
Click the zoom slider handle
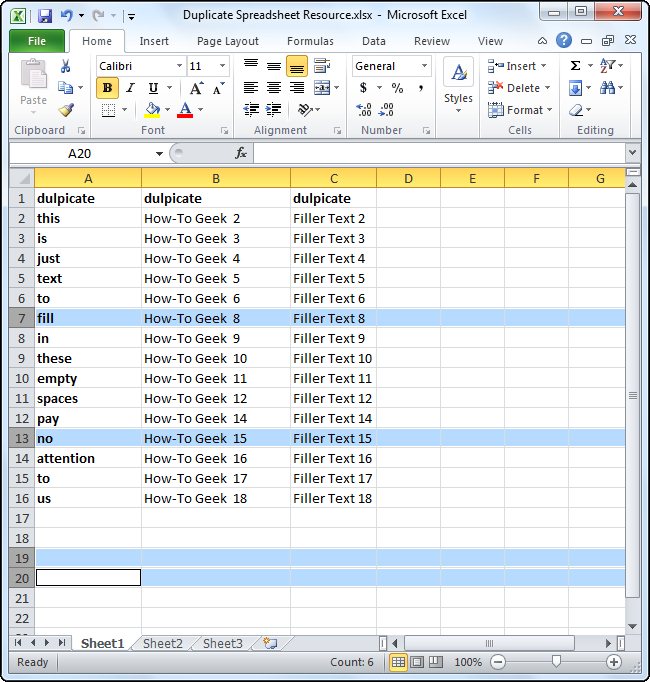click(556, 661)
